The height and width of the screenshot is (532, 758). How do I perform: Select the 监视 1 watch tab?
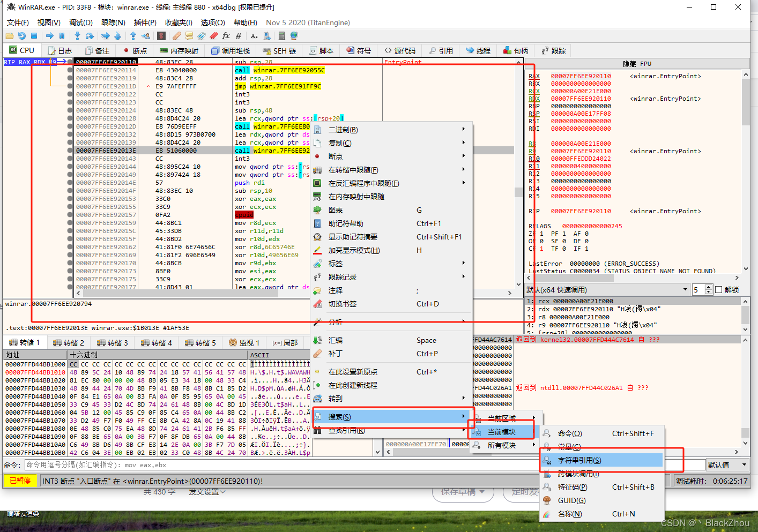tap(244, 343)
